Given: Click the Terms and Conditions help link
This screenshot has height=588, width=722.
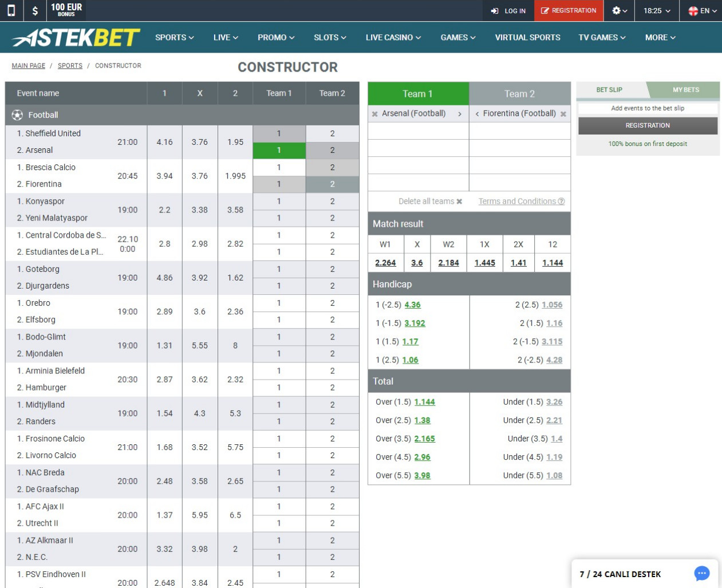Looking at the screenshot, I should click(522, 202).
